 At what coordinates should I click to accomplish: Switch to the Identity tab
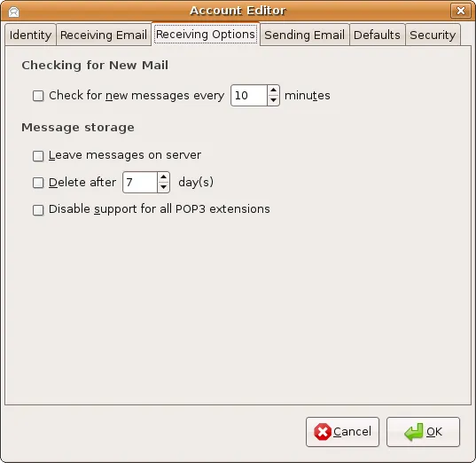click(x=30, y=35)
